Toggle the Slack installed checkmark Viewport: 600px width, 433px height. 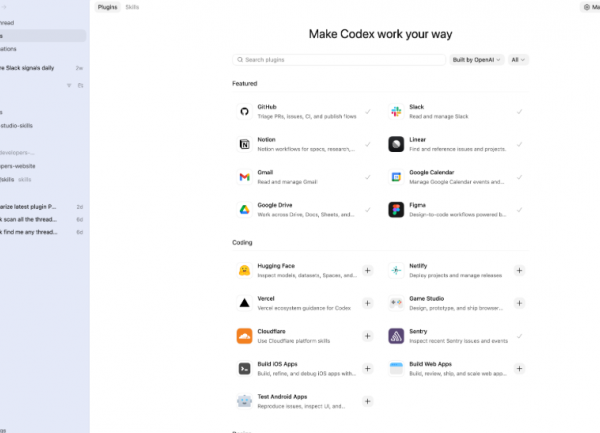click(519, 112)
